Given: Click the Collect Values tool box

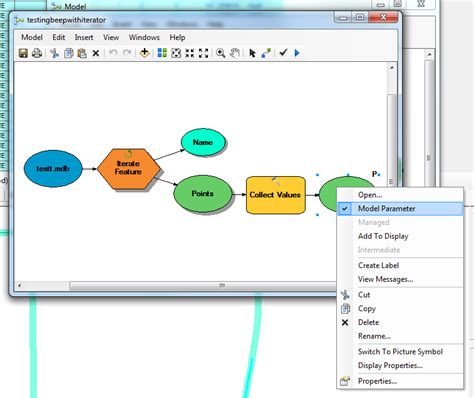Looking at the screenshot, I should (x=275, y=195).
